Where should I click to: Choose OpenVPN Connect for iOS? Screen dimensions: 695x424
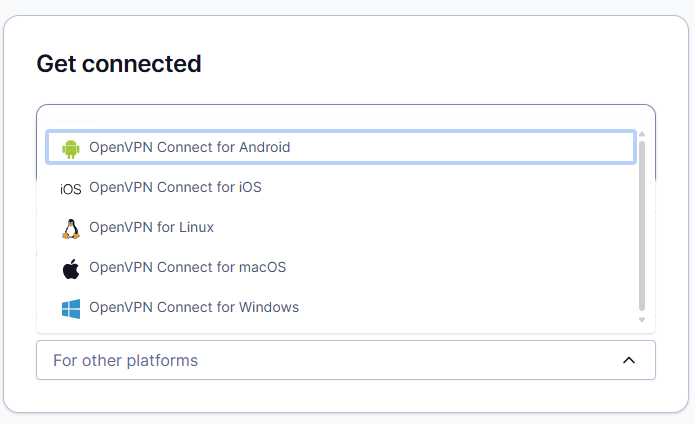(175, 187)
